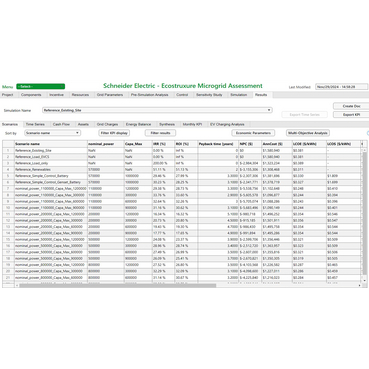Click the LCOE ($/kWh) column header

click(309, 144)
